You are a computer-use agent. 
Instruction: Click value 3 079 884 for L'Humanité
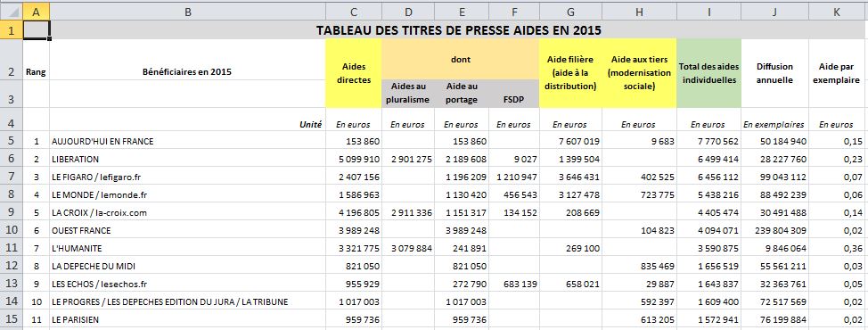click(408, 248)
